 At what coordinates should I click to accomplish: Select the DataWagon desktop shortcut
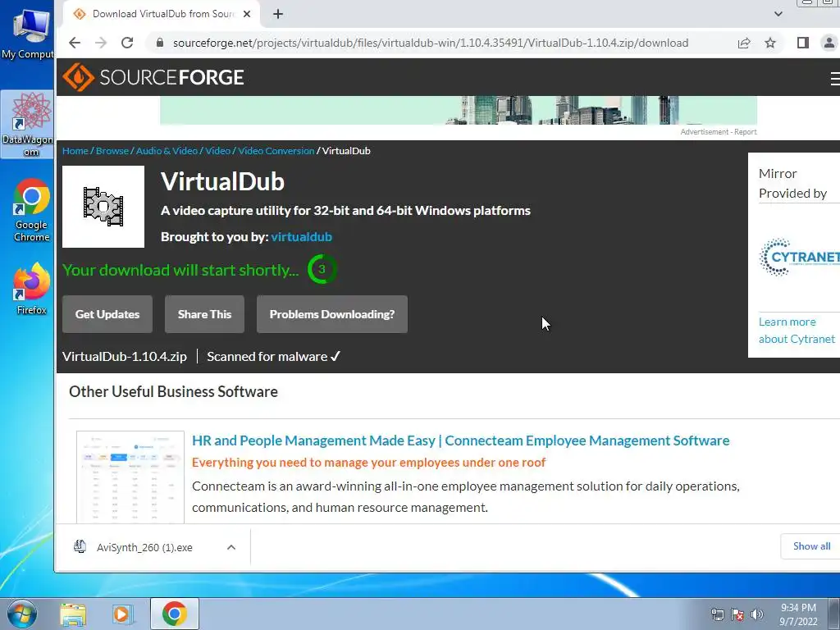click(x=28, y=125)
